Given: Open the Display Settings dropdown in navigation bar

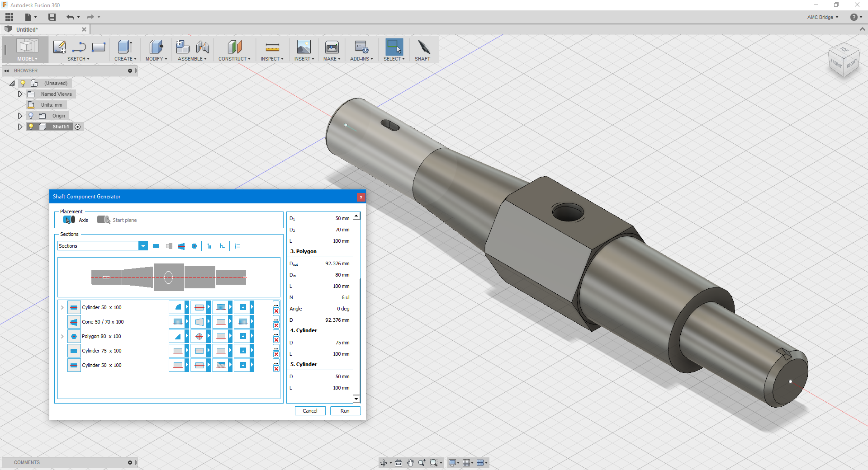Looking at the screenshot, I should coord(454,463).
